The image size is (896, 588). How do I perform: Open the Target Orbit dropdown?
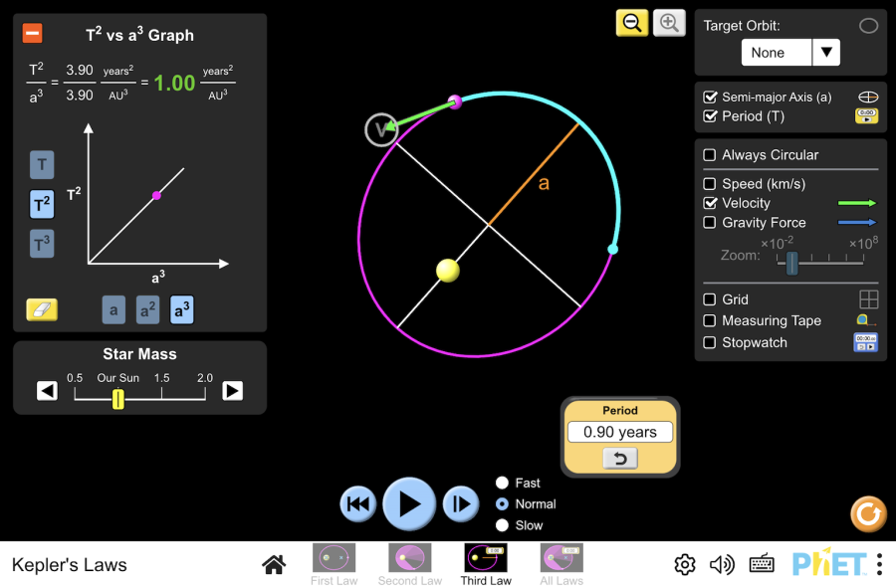pyautogui.click(x=790, y=53)
